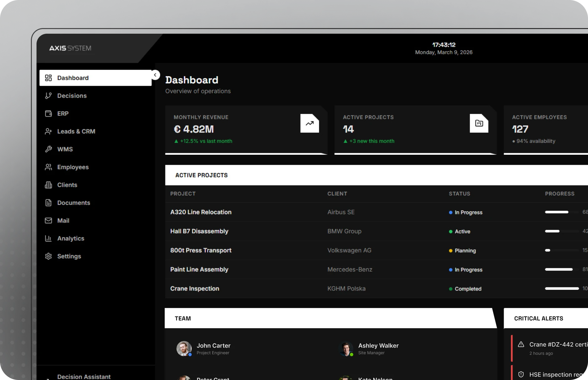Click the Mail envelope icon
The width and height of the screenshot is (588, 380).
click(x=48, y=221)
